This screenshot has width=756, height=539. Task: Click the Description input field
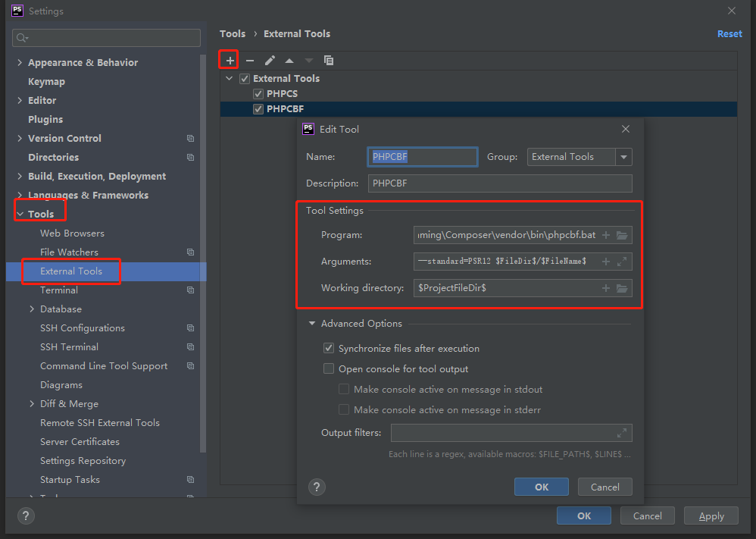click(500, 183)
